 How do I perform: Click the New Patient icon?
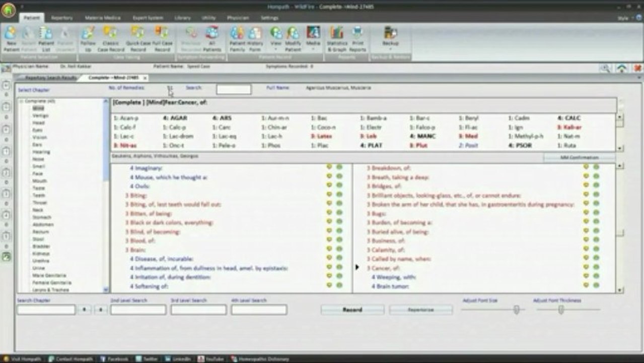pyautogui.click(x=11, y=39)
